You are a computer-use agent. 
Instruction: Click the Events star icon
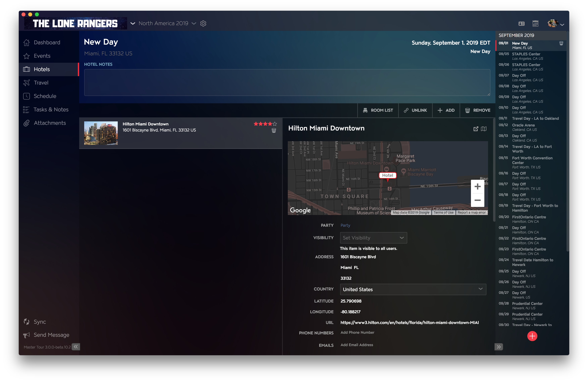coord(26,56)
